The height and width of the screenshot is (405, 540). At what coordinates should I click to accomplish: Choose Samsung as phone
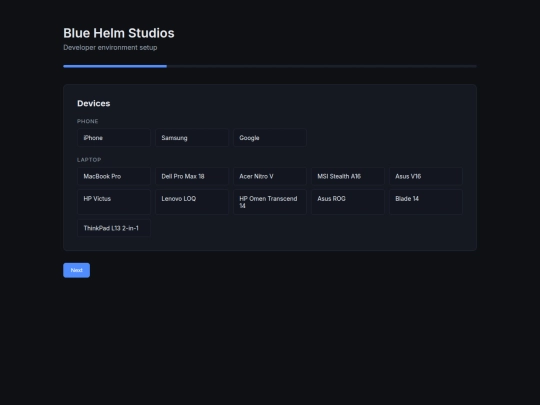(x=192, y=138)
